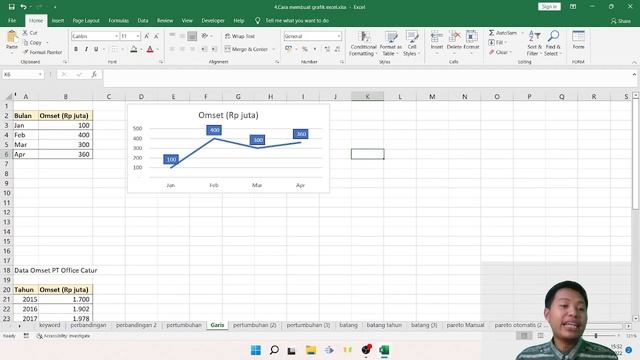
Task: Click the AutoSum sigma button
Action: click(x=502, y=33)
